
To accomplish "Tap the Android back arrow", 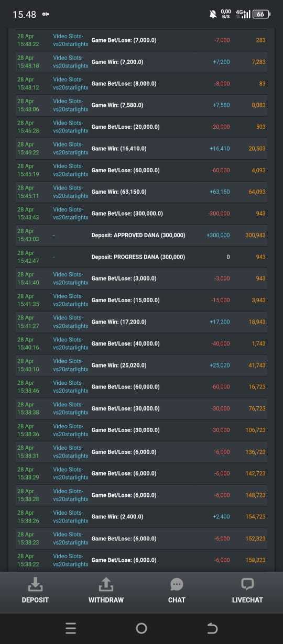I will (212, 628).
